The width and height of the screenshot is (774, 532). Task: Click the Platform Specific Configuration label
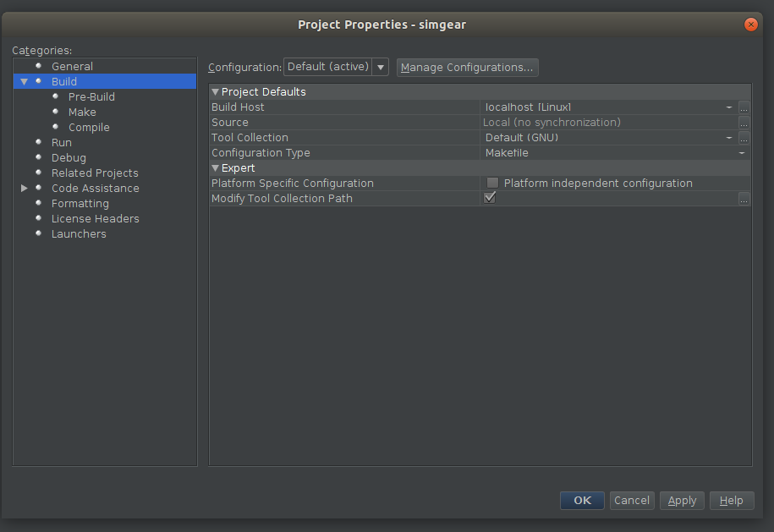click(x=292, y=183)
